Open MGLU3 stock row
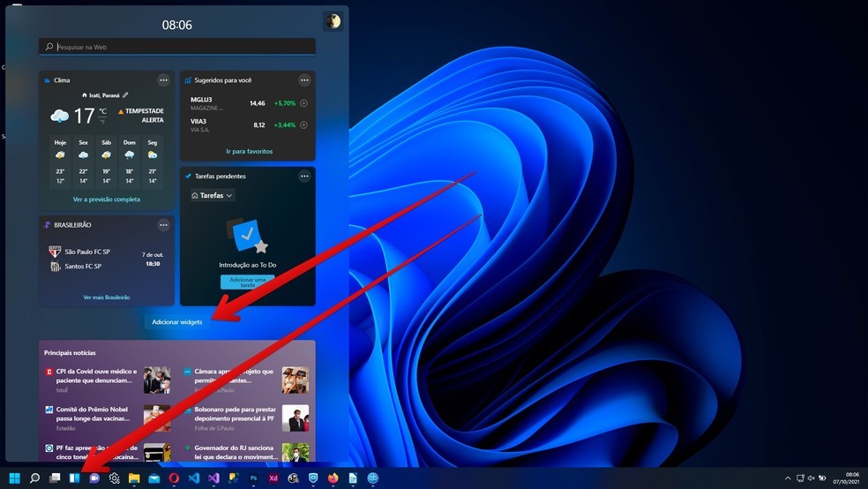 pos(249,103)
